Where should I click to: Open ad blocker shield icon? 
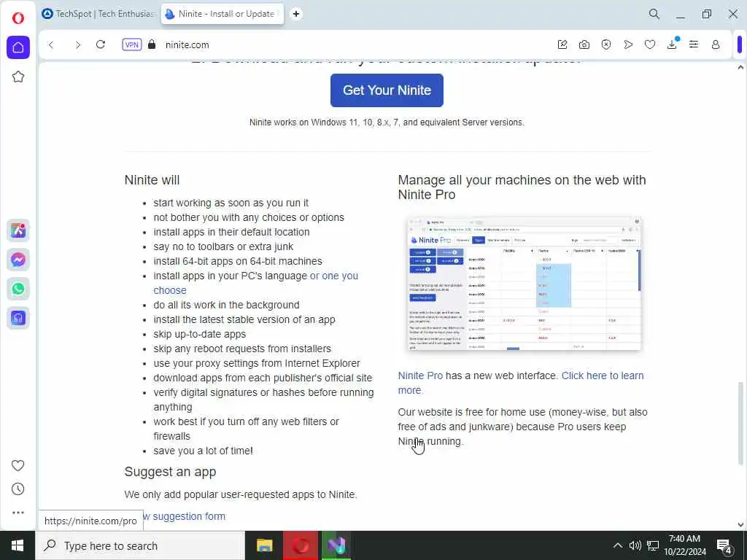pos(606,44)
